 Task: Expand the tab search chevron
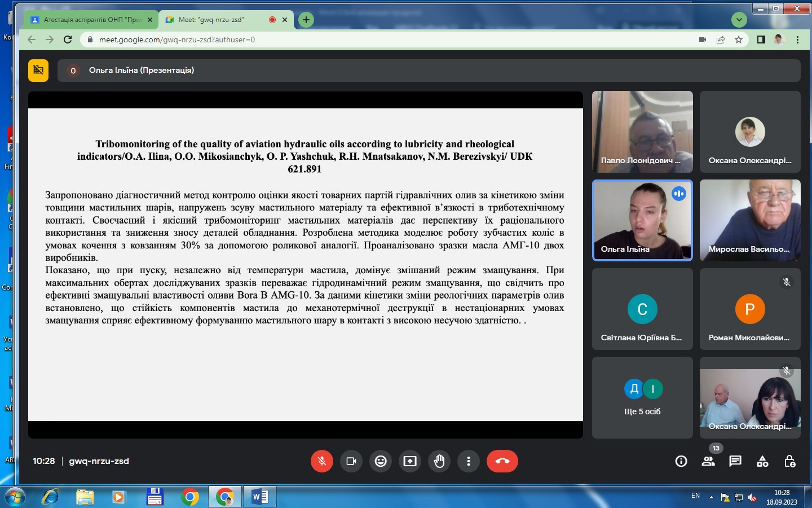(739, 20)
